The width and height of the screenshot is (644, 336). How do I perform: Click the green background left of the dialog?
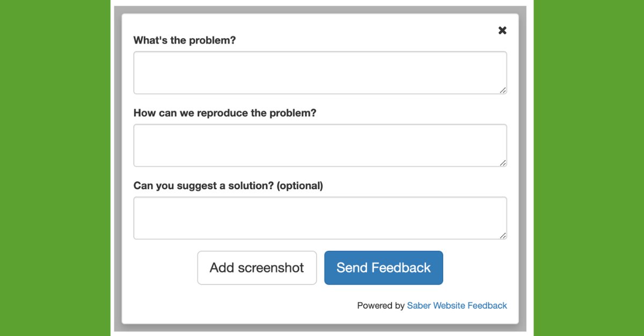pos(55,168)
